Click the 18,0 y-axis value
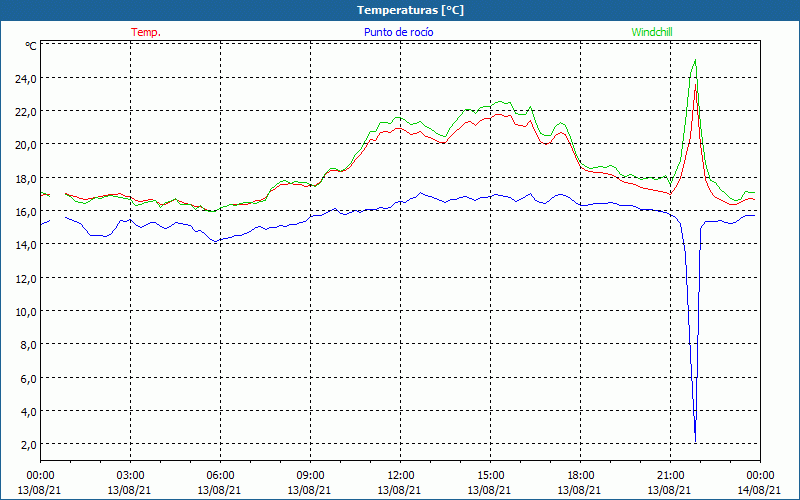This screenshot has height=500, width=800. pyautogui.click(x=26, y=178)
